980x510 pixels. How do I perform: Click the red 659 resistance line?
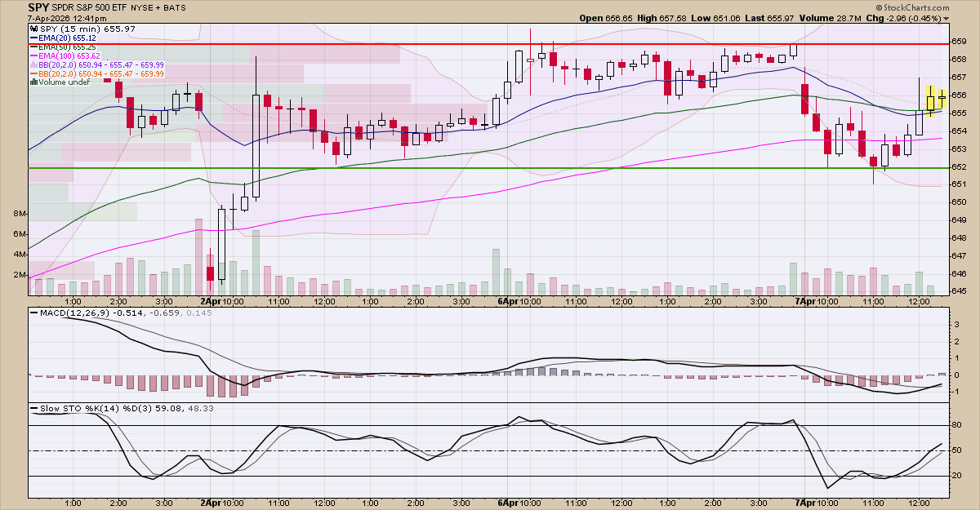tap(488, 43)
